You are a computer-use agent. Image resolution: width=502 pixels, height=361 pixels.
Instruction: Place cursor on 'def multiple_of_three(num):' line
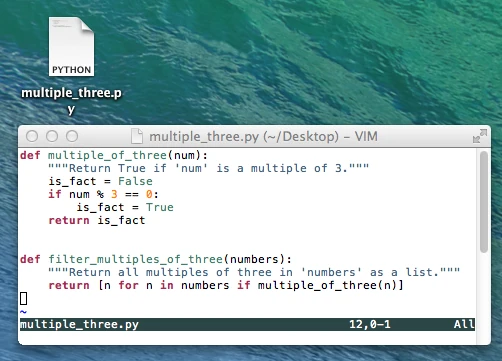point(114,155)
